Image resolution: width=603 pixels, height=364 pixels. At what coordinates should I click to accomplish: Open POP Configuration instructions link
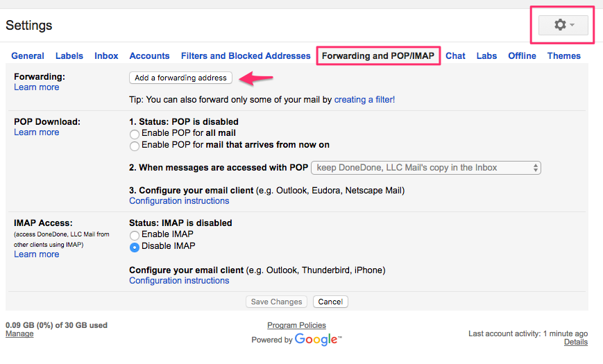coord(179,201)
